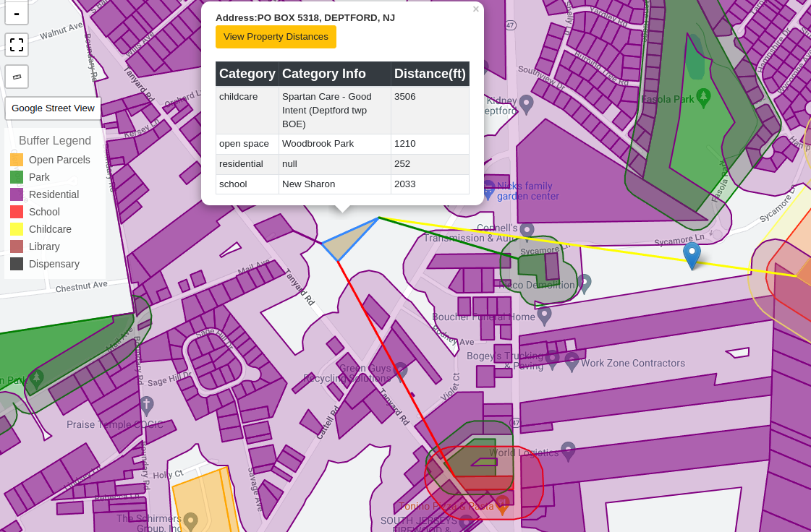This screenshot has height=532, width=811.
Task: Click the New Sharon school cell
Action: 335,184
